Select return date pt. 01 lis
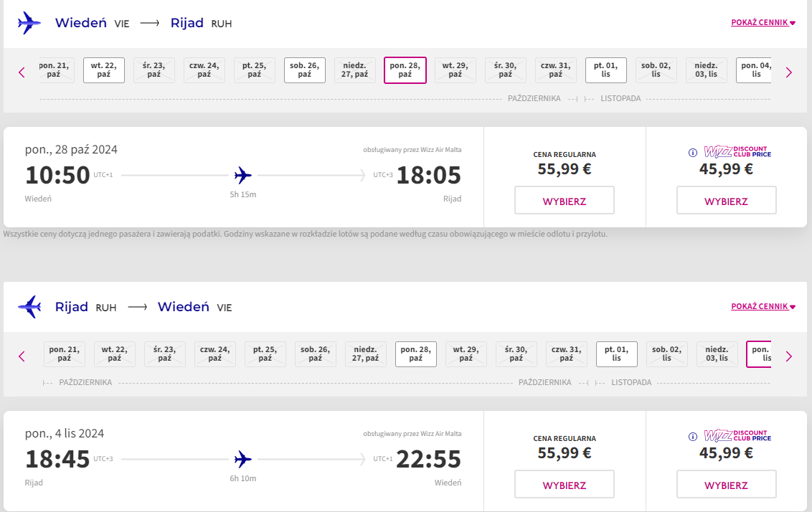The image size is (812, 512). [617, 354]
